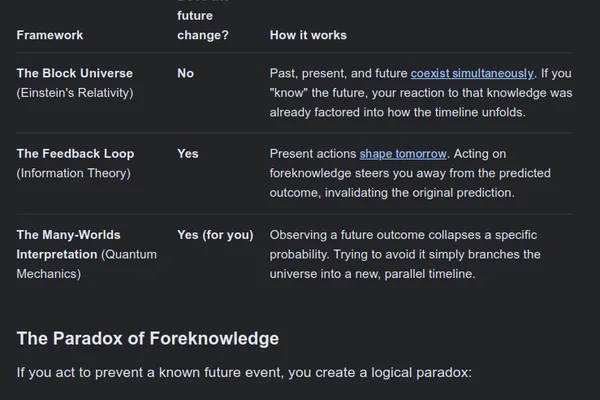The width and height of the screenshot is (600, 400).
Task: Select the "How it works" column header
Action: (308, 35)
